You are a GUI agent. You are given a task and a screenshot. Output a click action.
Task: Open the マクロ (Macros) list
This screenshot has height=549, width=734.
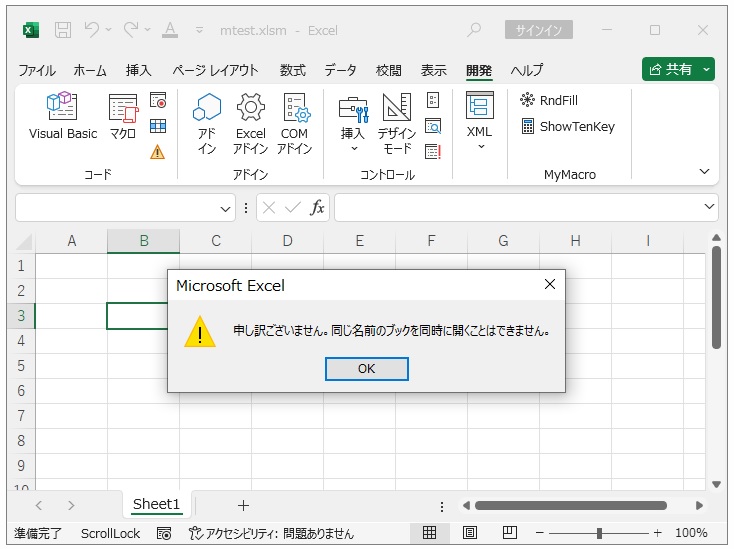click(123, 116)
